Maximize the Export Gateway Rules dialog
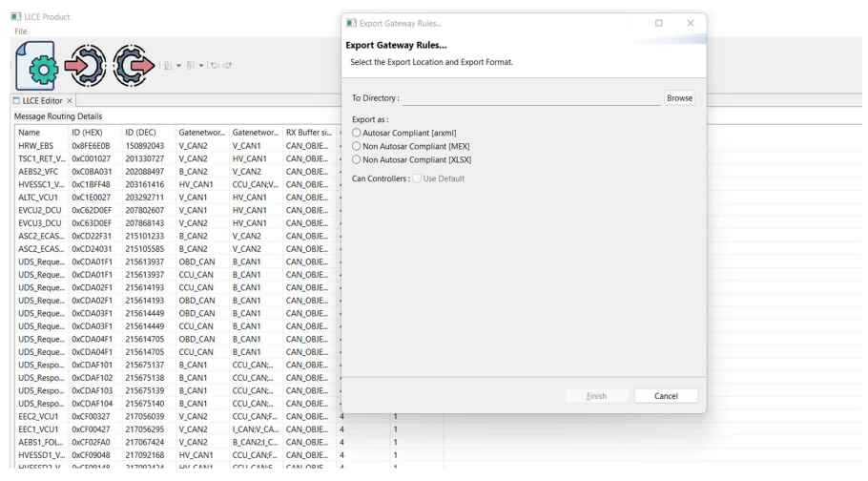868x481 pixels. (x=659, y=23)
